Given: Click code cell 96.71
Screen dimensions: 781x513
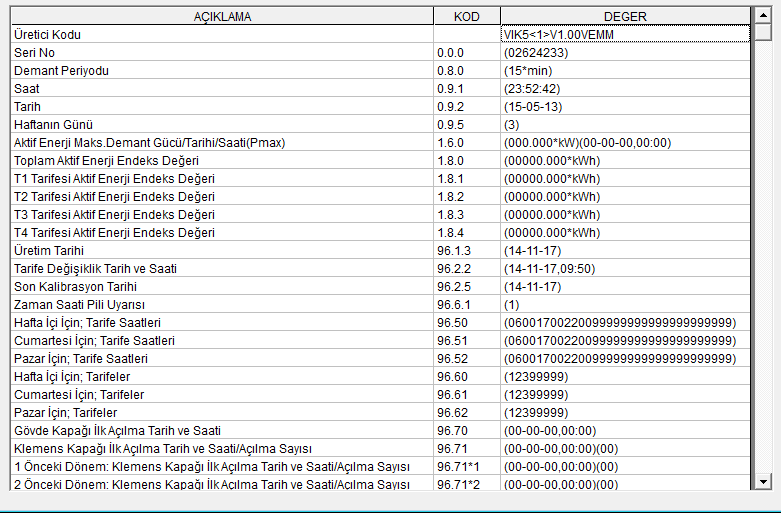Looking at the screenshot, I should pos(467,448).
